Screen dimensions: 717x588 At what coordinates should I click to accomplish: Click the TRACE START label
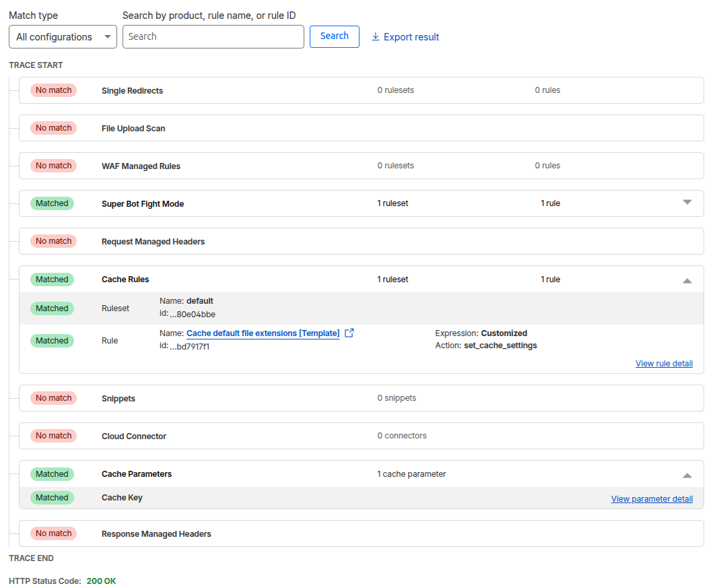coord(36,65)
